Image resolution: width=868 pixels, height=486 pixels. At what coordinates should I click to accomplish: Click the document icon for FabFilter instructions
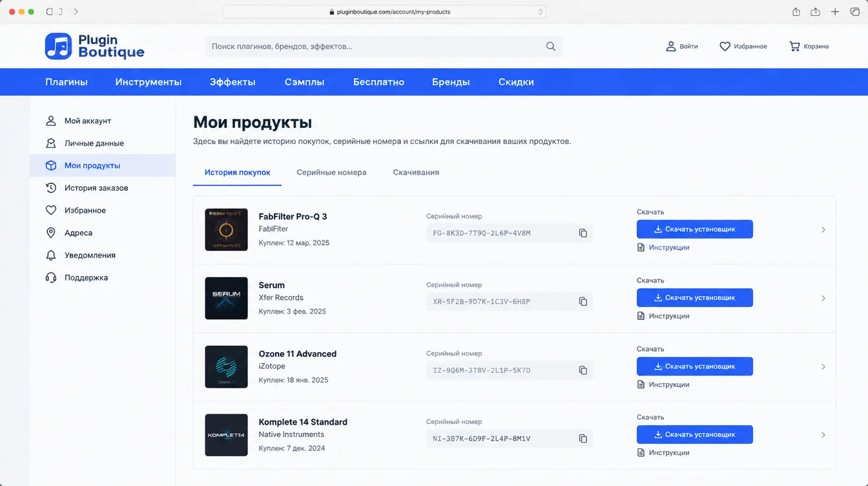641,248
